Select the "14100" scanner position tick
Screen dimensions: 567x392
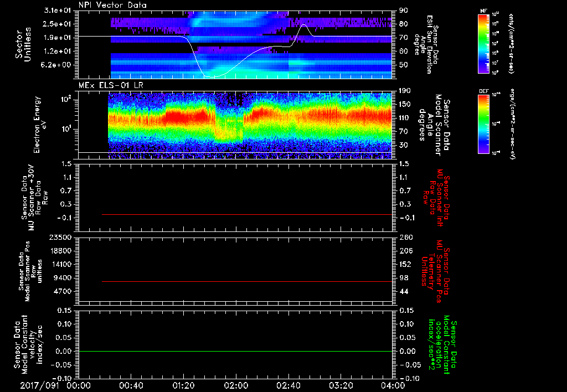pyautogui.click(x=60, y=264)
